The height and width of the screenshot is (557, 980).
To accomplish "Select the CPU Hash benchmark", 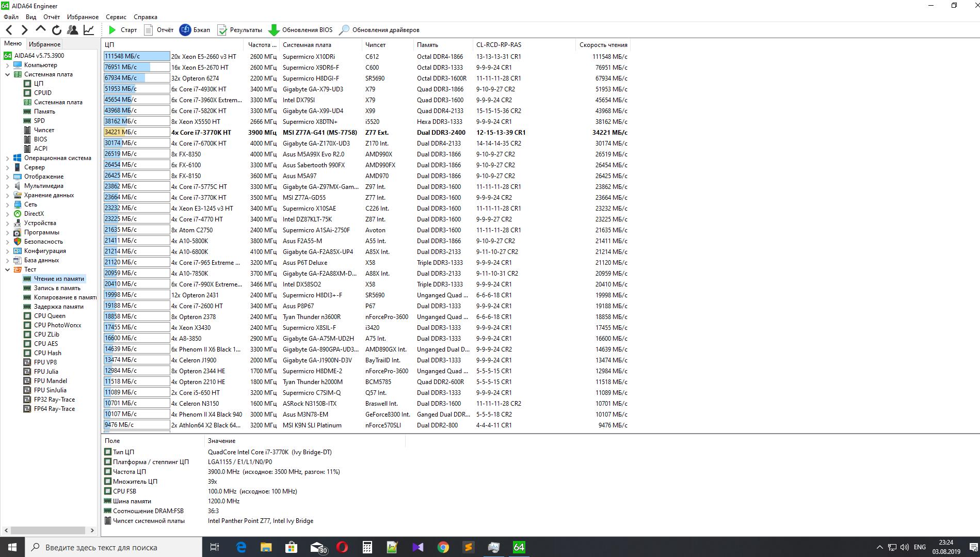I will pyautogui.click(x=47, y=353).
